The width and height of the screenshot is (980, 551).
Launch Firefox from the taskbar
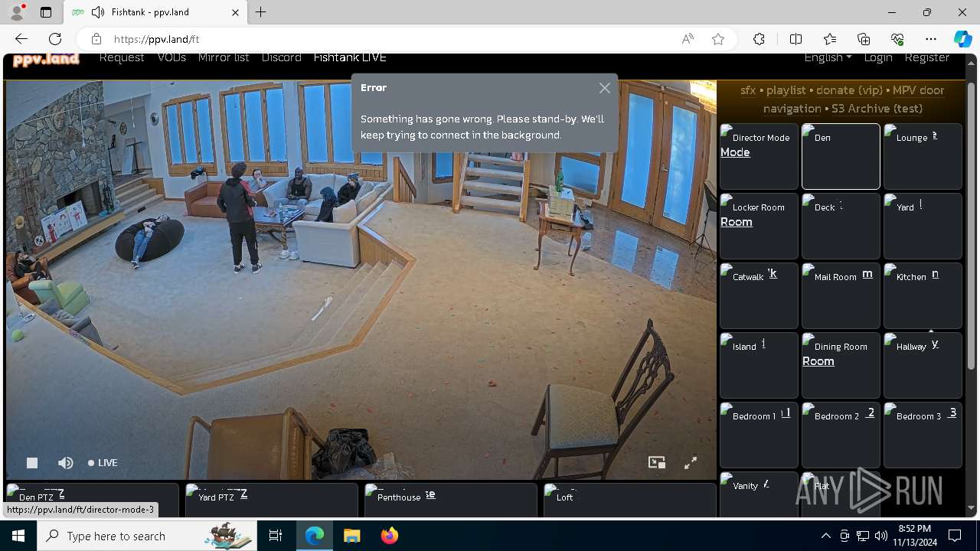tap(390, 536)
